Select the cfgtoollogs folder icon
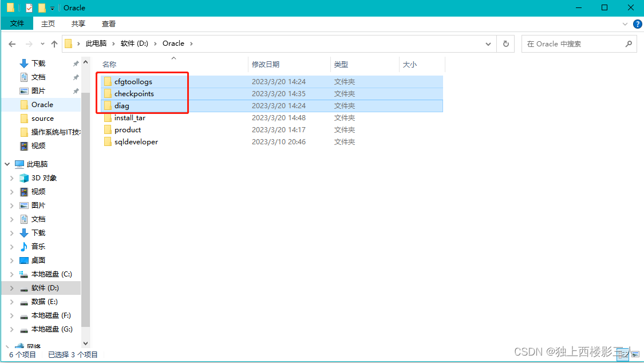 108,81
